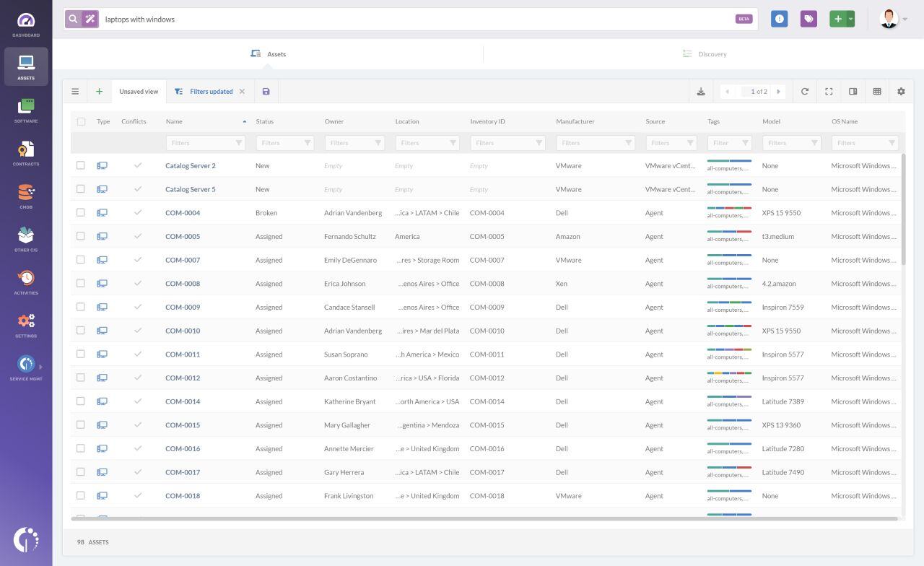
Task: Open Other CIs in sidebar
Action: [x=26, y=239]
